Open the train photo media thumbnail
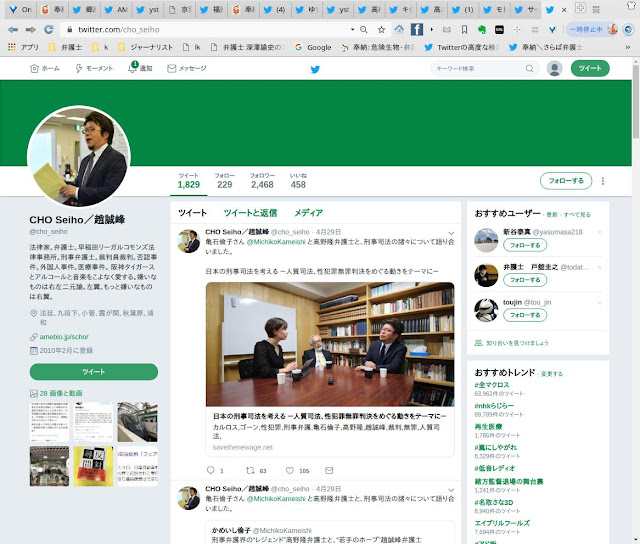Screen dimensions: 640x544 137,422
